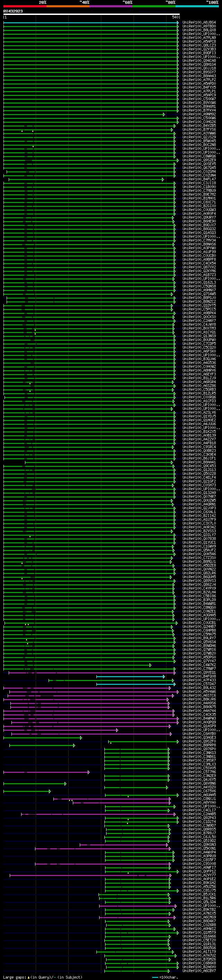Image resolution: width=222 pixels, height=980 pixels.
Task: Select hit UniRef100_B7DMZ6
Action: (x=199, y=959)
